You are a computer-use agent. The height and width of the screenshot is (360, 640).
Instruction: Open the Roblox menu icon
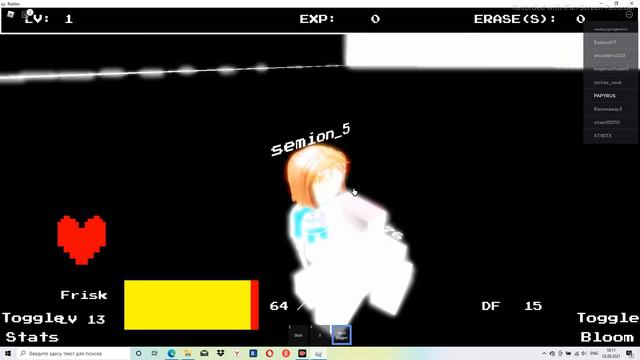[x=11, y=14]
